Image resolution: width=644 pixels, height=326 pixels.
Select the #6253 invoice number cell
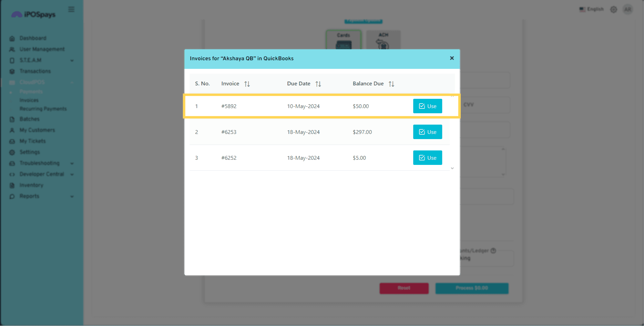(229, 132)
